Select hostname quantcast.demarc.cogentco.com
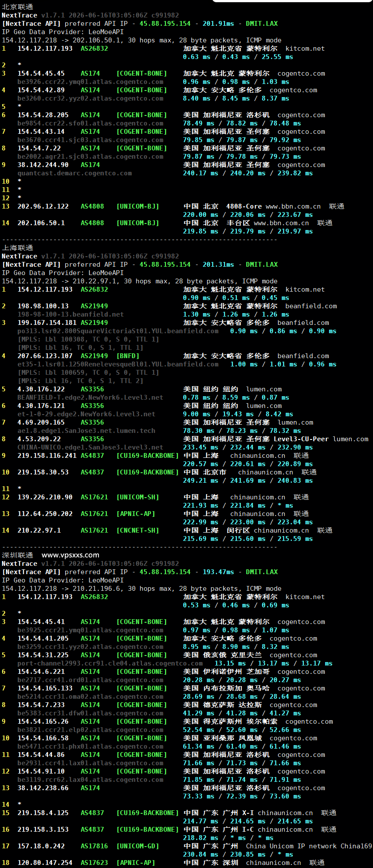 [x=75, y=173]
